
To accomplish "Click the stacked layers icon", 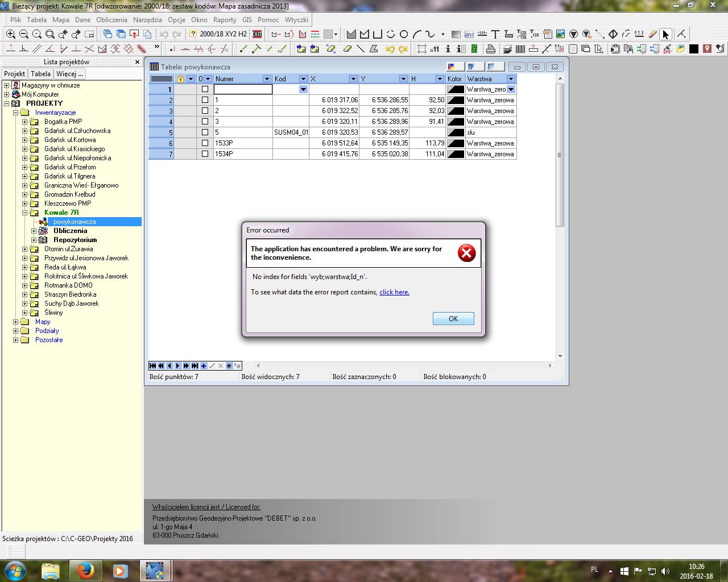I will (507, 49).
